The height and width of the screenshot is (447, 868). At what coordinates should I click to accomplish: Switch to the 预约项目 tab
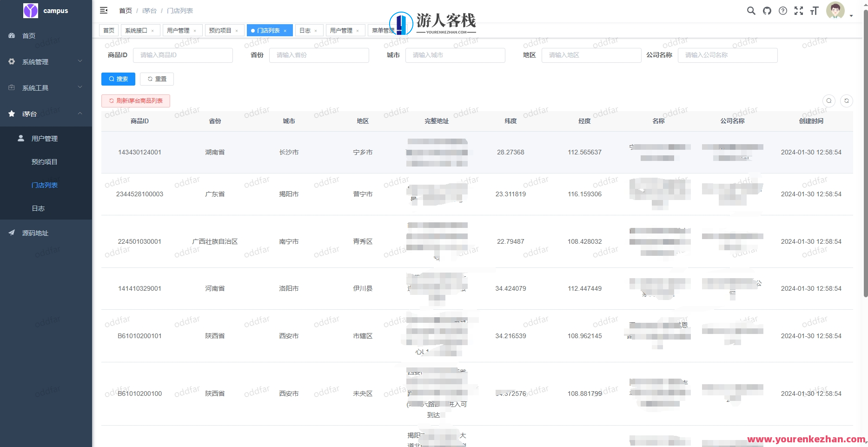click(x=221, y=30)
